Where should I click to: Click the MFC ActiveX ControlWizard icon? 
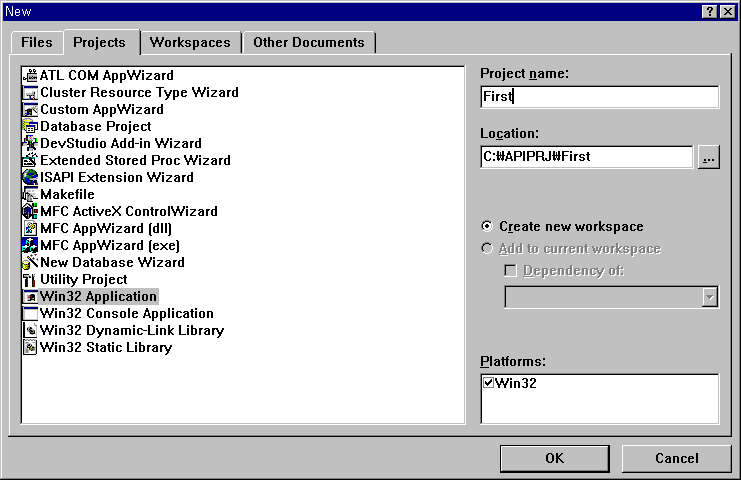[x=30, y=212]
